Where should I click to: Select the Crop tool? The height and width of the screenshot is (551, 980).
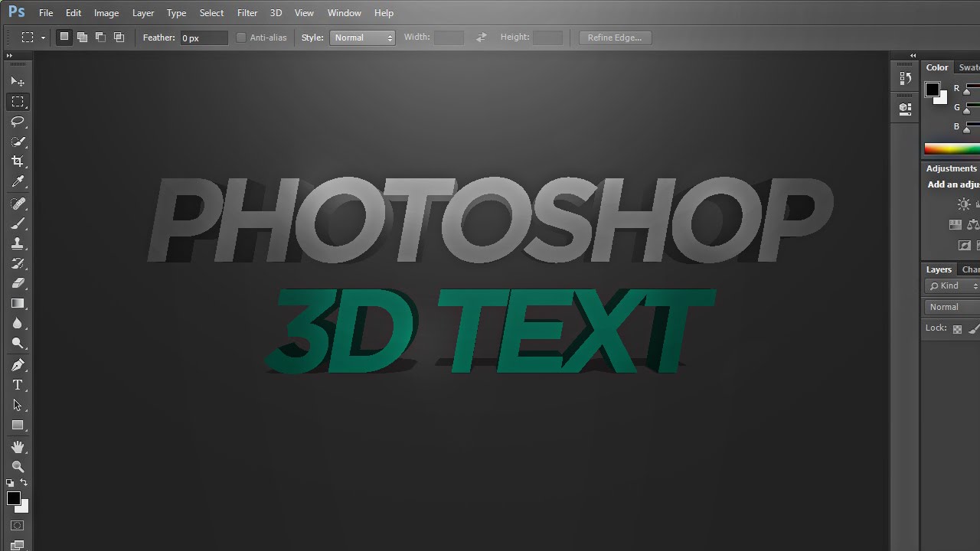[18, 161]
